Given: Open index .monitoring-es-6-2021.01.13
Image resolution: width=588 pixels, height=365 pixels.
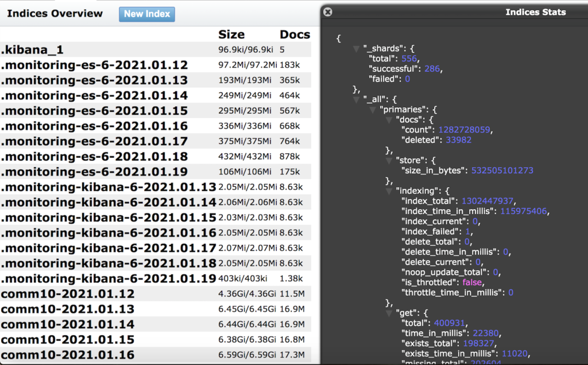Looking at the screenshot, I should pyautogui.click(x=94, y=80).
